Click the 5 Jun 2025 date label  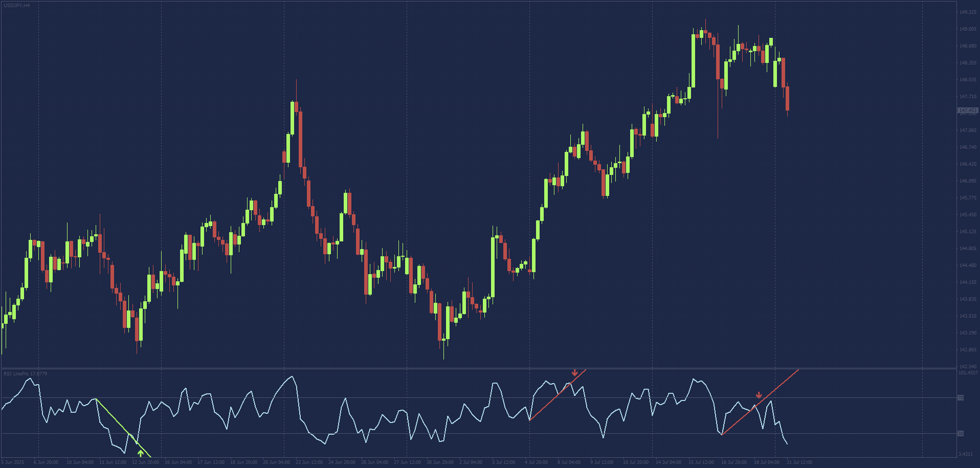coord(13,462)
